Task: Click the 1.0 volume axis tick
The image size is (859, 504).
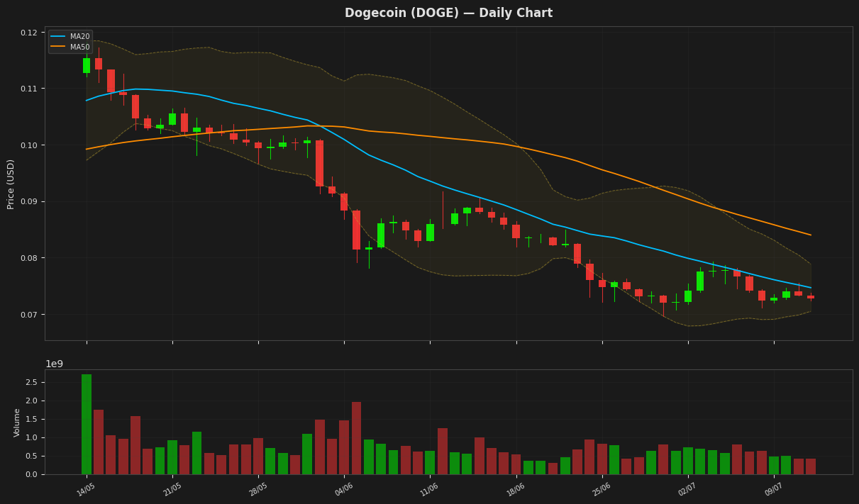Action: [x=33, y=437]
